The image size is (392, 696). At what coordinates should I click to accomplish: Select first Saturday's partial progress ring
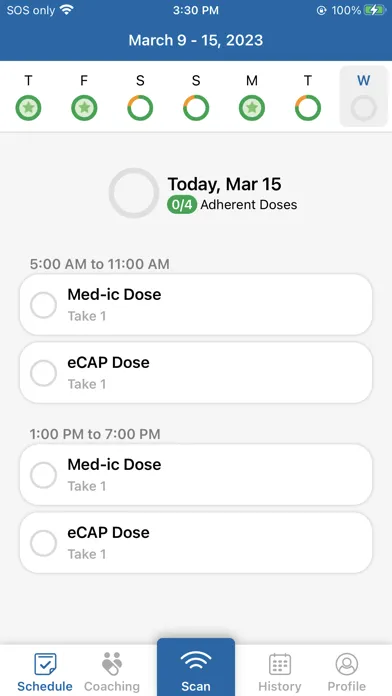140,108
